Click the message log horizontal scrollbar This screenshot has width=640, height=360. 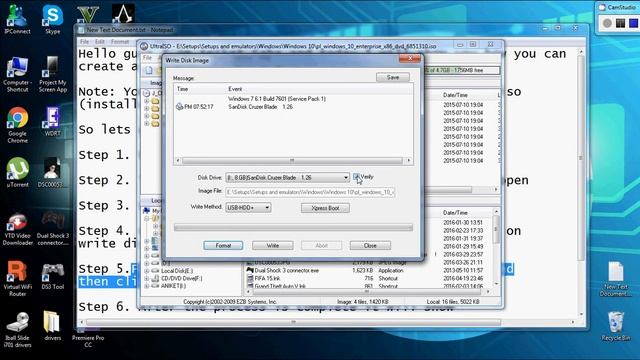(293, 160)
